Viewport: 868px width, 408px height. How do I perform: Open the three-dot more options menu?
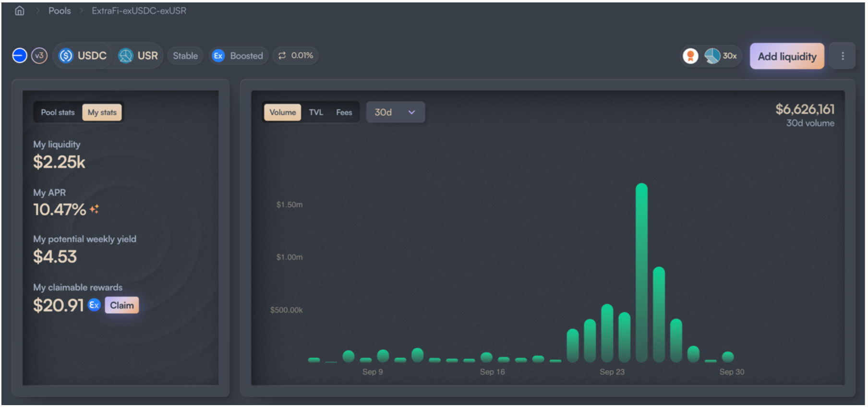[x=843, y=56]
